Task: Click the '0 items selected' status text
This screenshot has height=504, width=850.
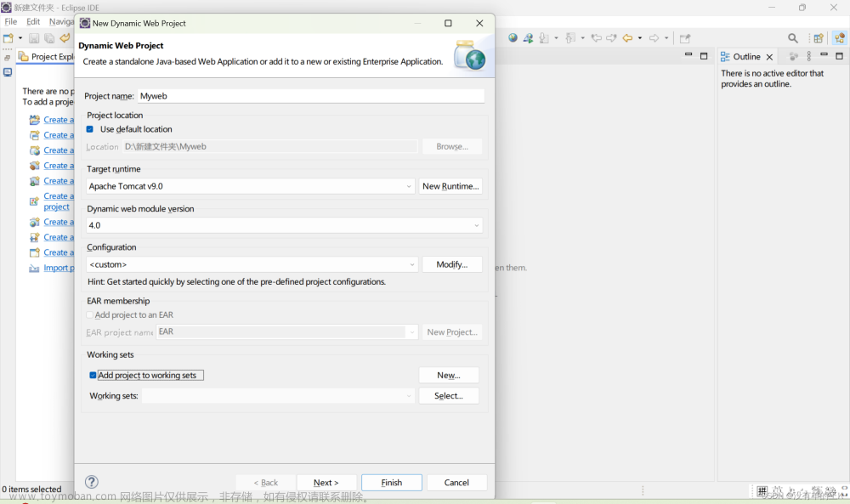Action: click(32, 489)
